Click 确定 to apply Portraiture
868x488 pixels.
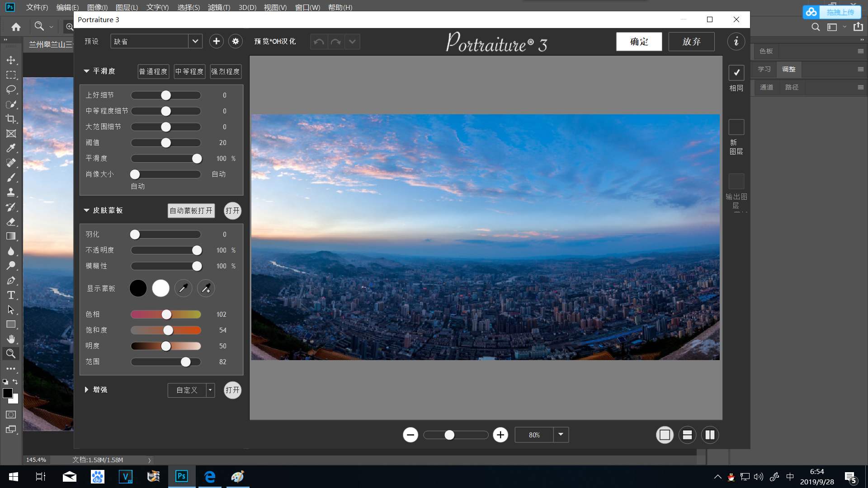(x=639, y=42)
